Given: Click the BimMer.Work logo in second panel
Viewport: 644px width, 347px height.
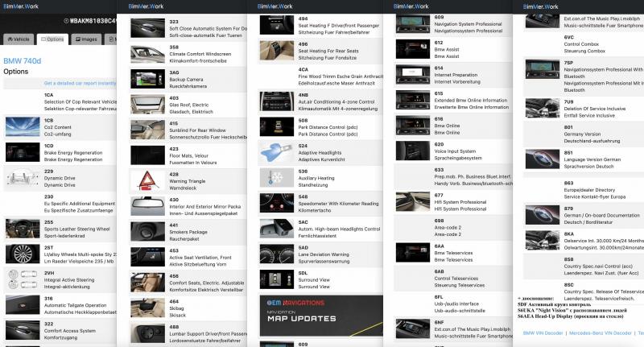Looking at the screenshot, I should 146,6.
